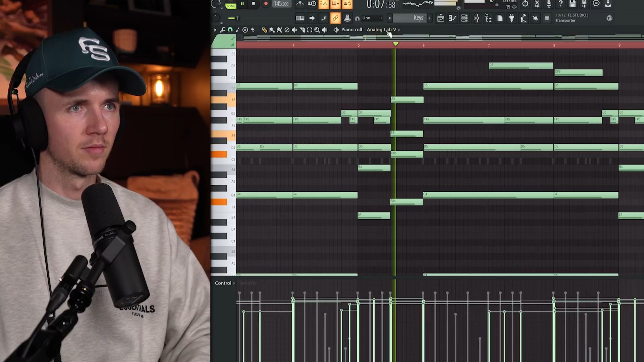Click the globe icon beside news panel

tap(609, 18)
